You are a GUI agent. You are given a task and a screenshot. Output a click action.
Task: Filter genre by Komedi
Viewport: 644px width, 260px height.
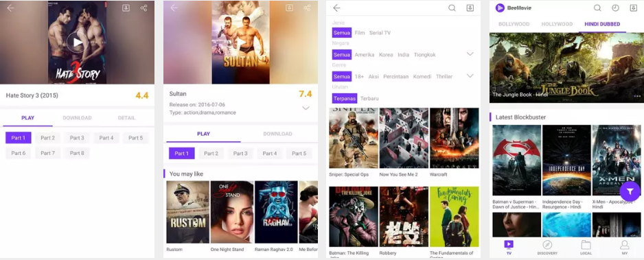tap(422, 77)
